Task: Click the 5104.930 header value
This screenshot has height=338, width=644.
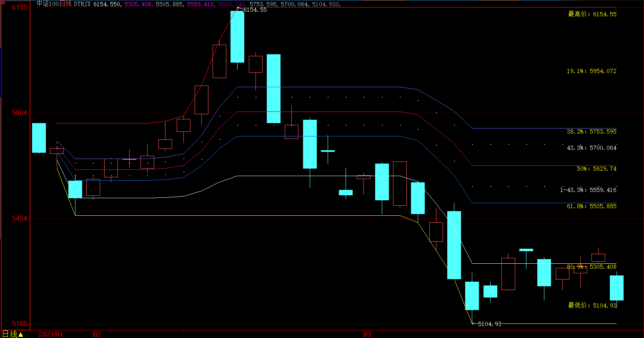Action: [326, 4]
